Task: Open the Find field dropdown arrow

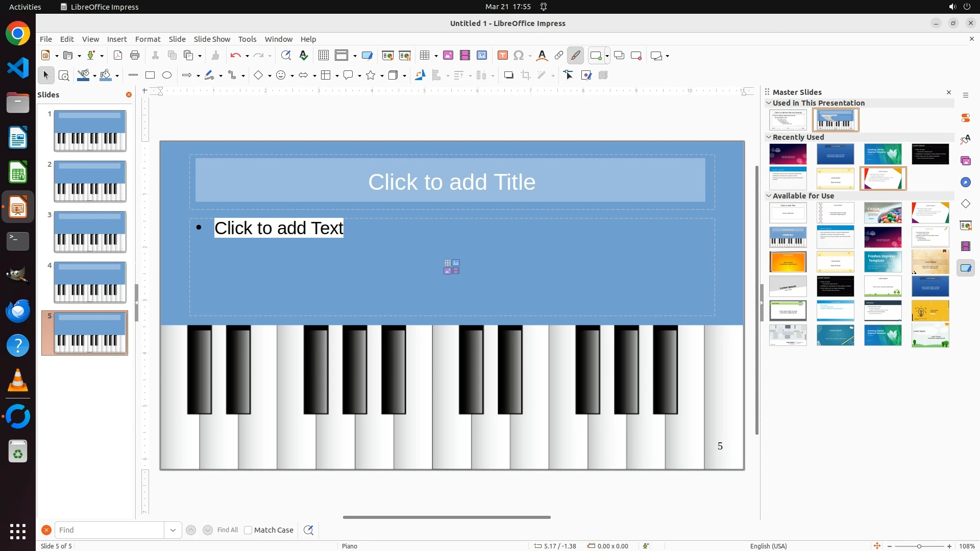Action: click(173, 530)
